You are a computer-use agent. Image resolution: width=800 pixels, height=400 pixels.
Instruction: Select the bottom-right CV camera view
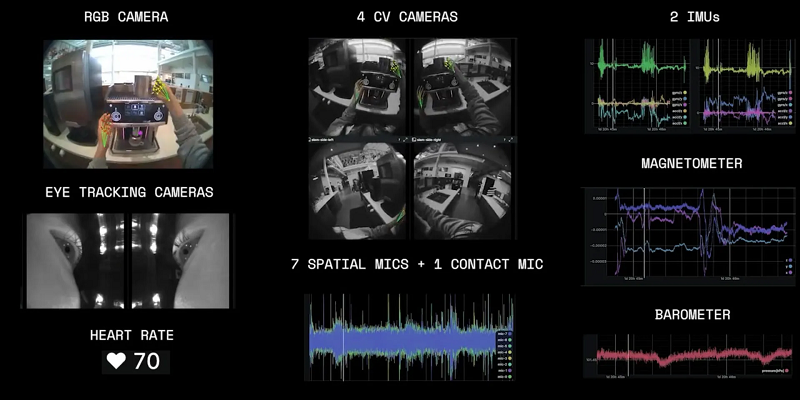(x=463, y=192)
